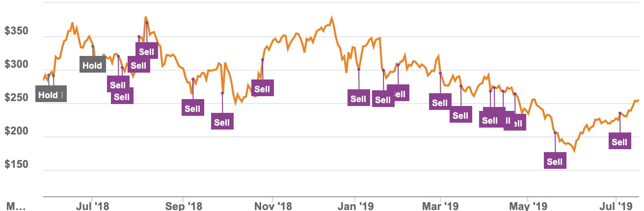Click the lowest Sell marker near $150
The width and height of the screenshot is (644, 211).
[555, 161]
